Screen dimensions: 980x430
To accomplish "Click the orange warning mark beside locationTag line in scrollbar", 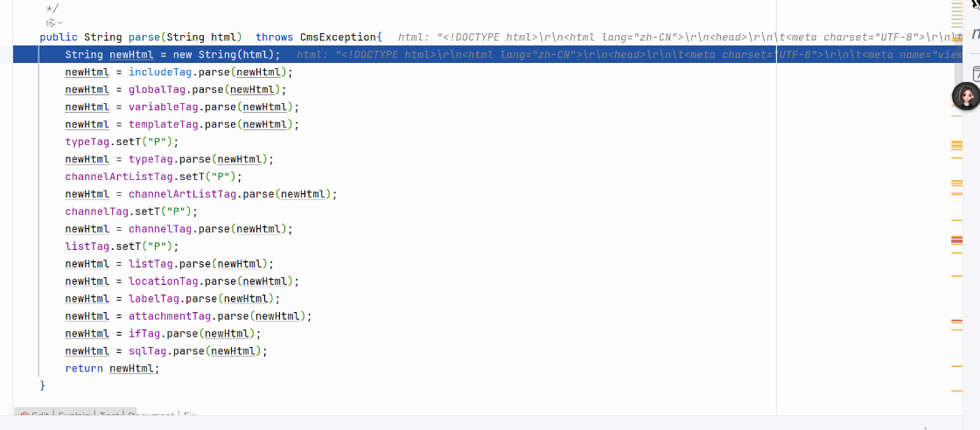I will click(x=956, y=276).
